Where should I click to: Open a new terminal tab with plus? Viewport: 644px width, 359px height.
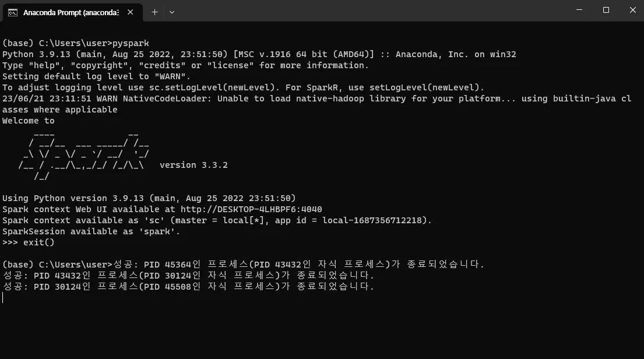[154, 12]
